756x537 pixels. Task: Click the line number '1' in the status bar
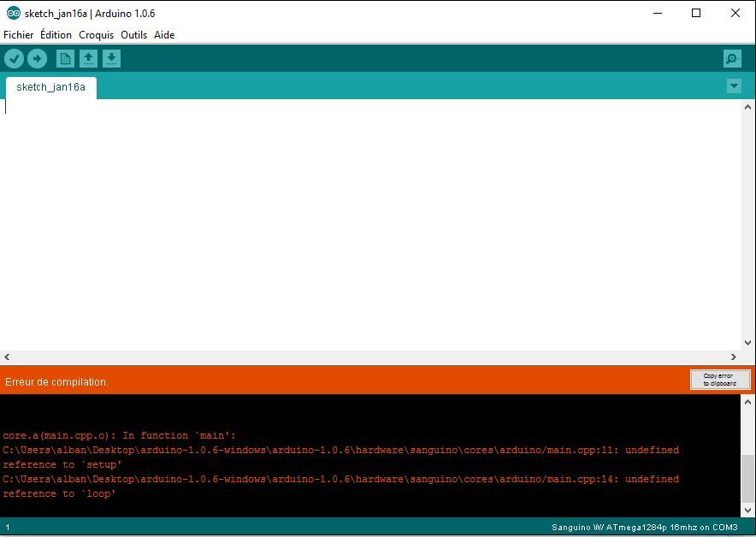[7, 528]
